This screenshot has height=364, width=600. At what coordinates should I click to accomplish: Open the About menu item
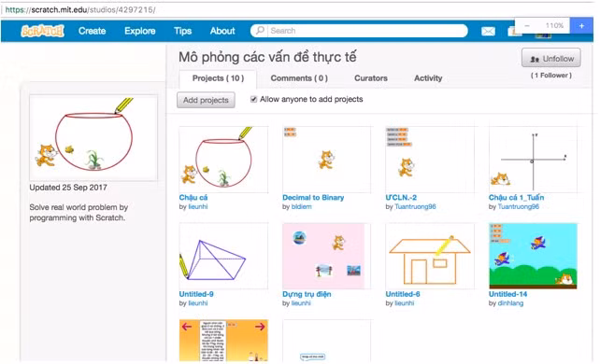(x=222, y=31)
